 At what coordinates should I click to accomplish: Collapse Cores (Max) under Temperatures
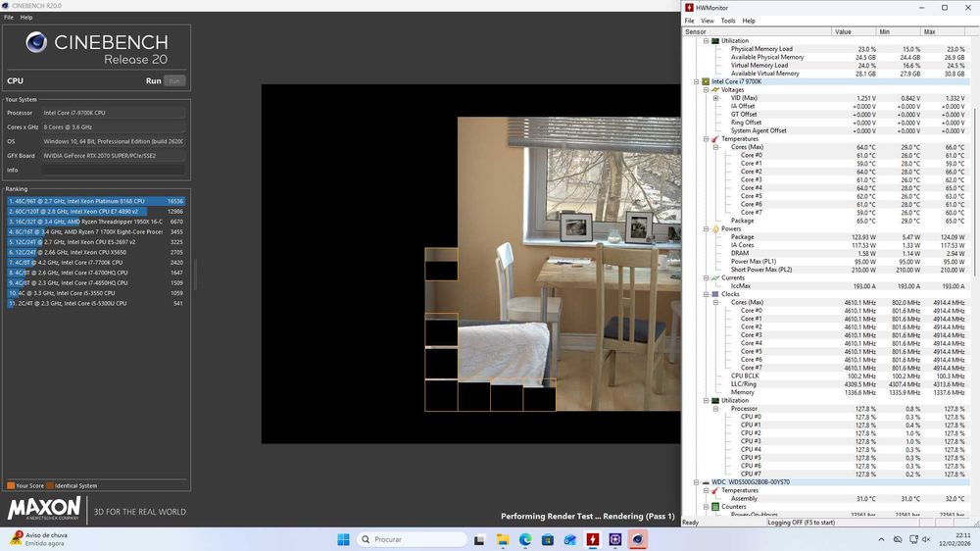tap(716, 147)
